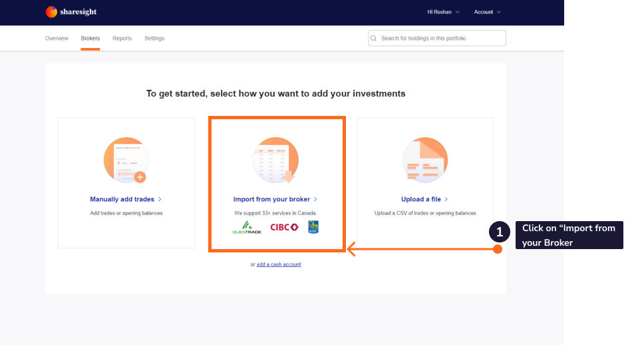Screen dimensions: 644x349
Task: Click the 'To get started' heading
Action: [275, 94]
